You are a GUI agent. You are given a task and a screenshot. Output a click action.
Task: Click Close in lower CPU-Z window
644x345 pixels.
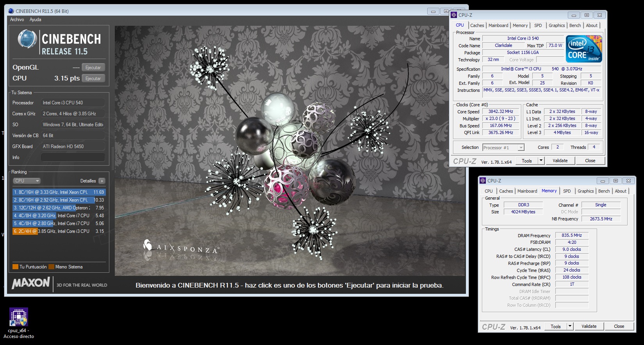point(619,326)
